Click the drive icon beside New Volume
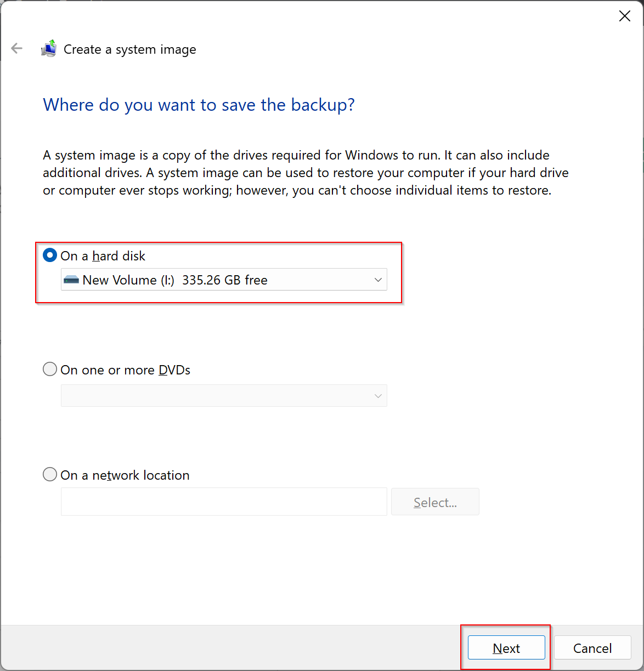The image size is (644, 671). tap(71, 280)
